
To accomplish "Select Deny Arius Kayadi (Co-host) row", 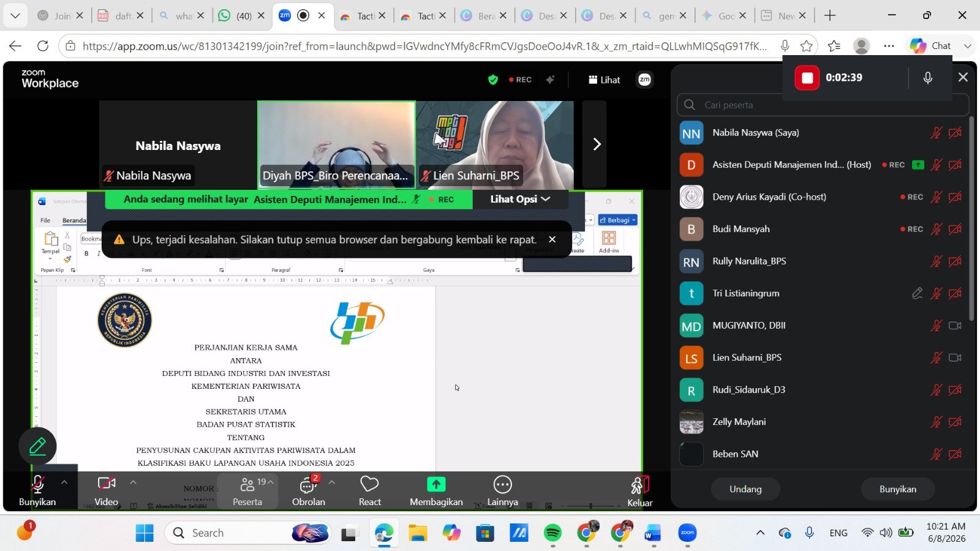I will point(821,197).
